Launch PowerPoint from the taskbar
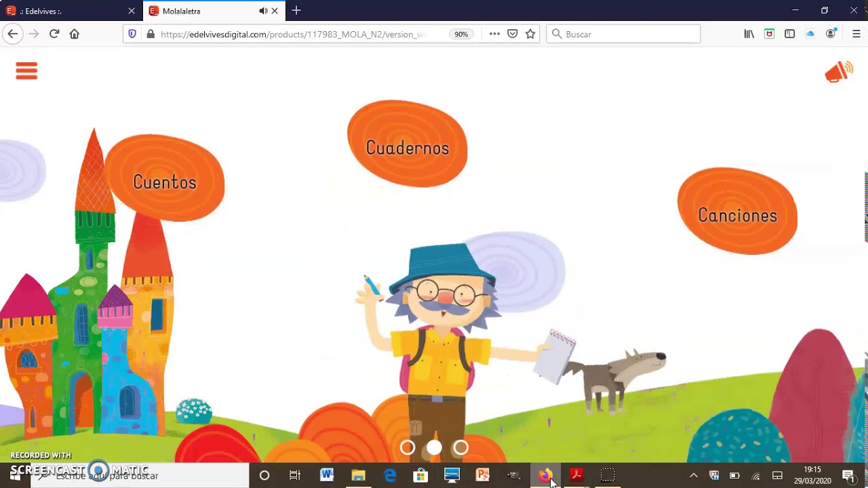 pyautogui.click(x=483, y=475)
